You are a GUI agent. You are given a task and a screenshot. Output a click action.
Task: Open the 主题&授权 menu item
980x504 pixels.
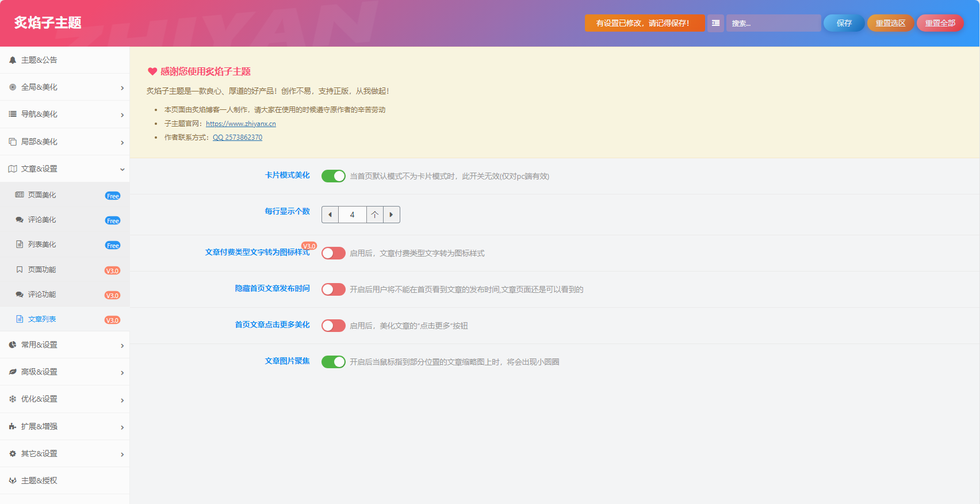pos(64,480)
